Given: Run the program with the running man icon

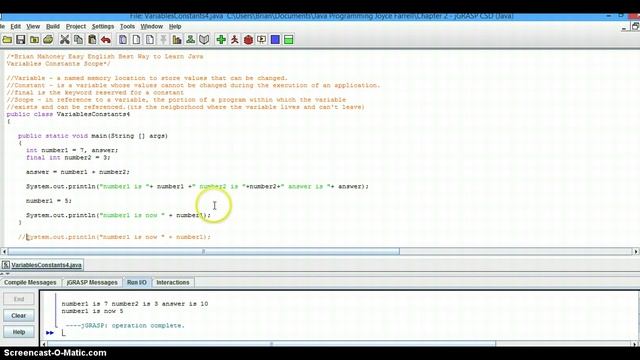Looking at the screenshot, I should pos(235,40).
